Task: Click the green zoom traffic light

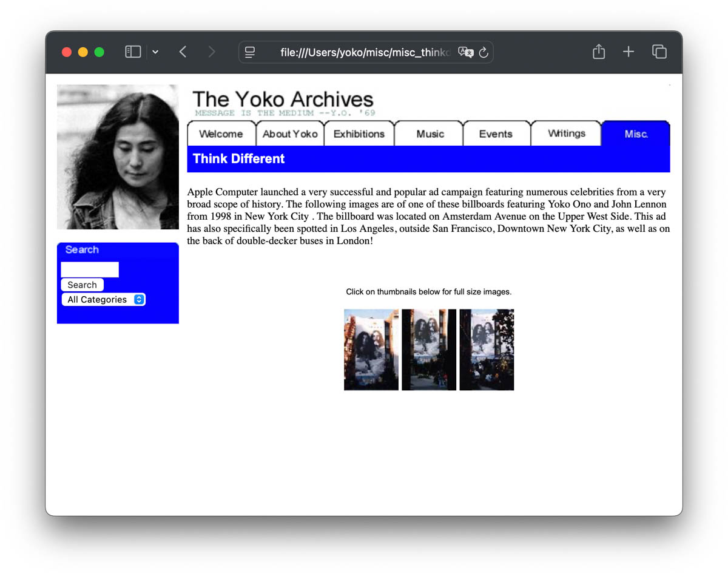Action: [x=99, y=52]
